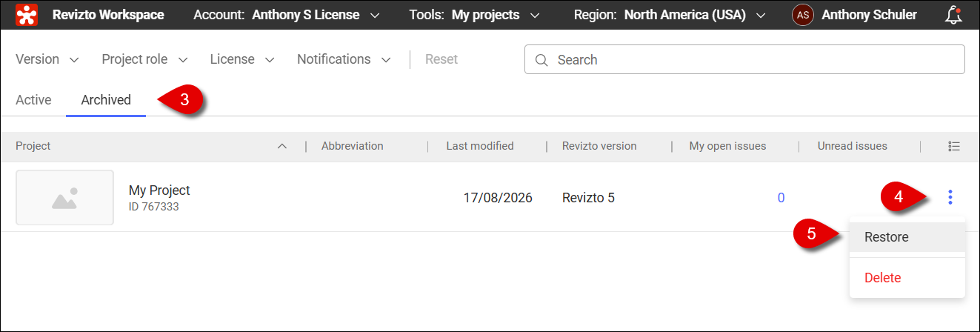The image size is (980, 332).
Task: Click the My Project thumbnail placeholder
Action: tap(64, 198)
